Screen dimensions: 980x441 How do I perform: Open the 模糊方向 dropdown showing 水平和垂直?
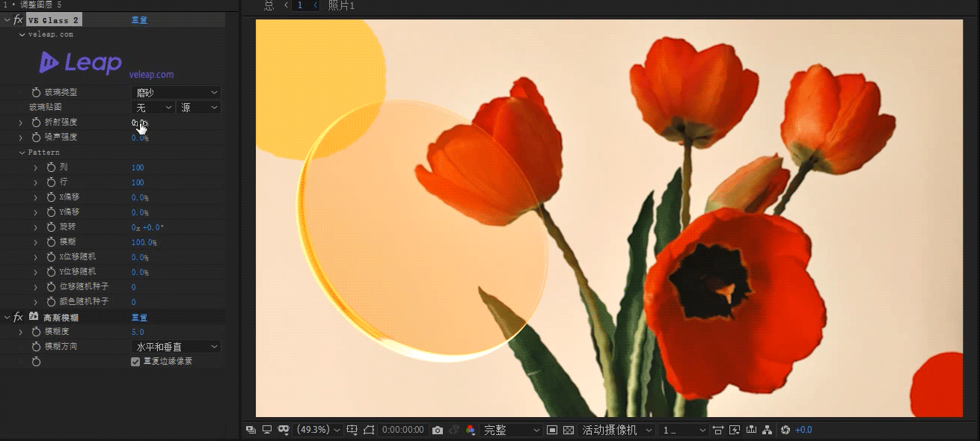pyautogui.click(x=176, y=347)
